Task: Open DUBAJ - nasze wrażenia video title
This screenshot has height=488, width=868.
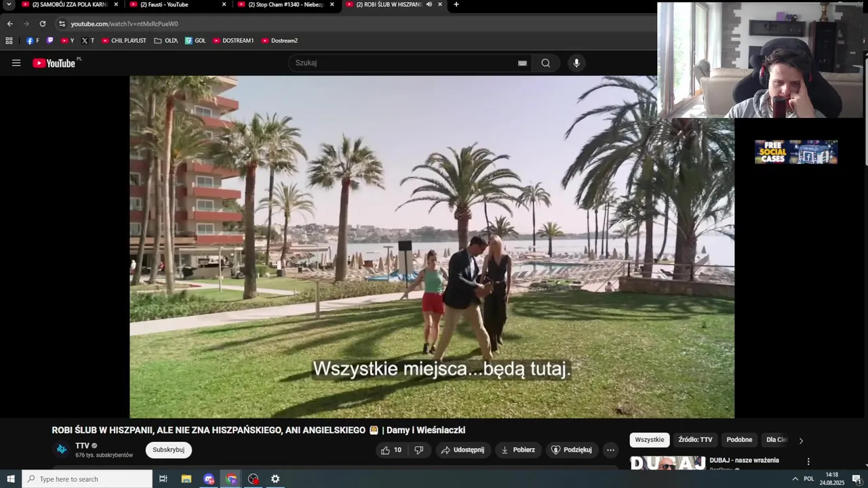Action: coord(744,460)
